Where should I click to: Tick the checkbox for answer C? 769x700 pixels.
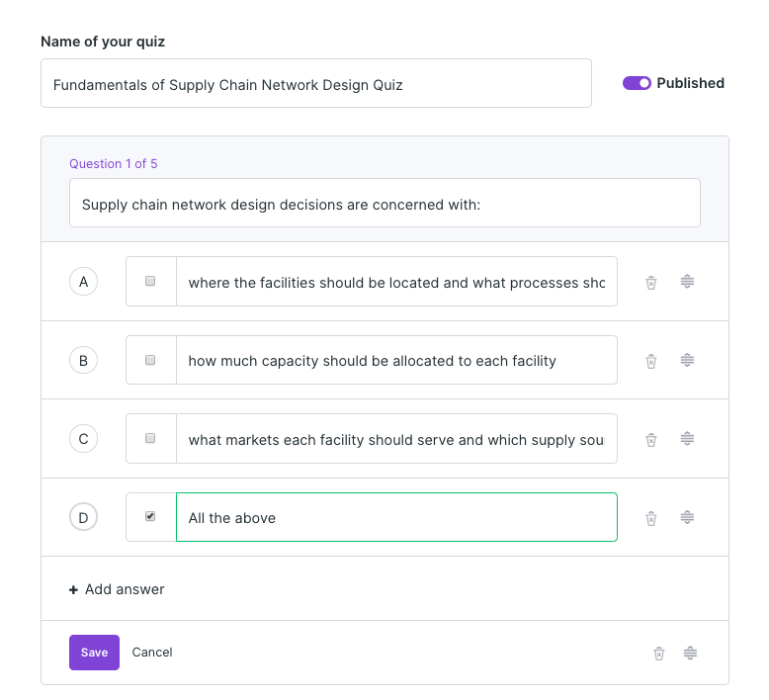point(150,438)
